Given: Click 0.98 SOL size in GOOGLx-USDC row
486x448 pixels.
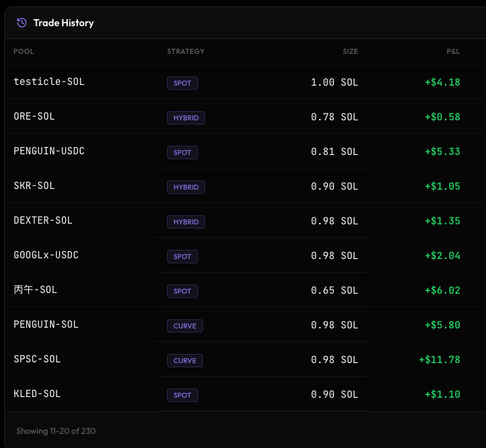Looking at the screenshot, I should tap(335, 256).
